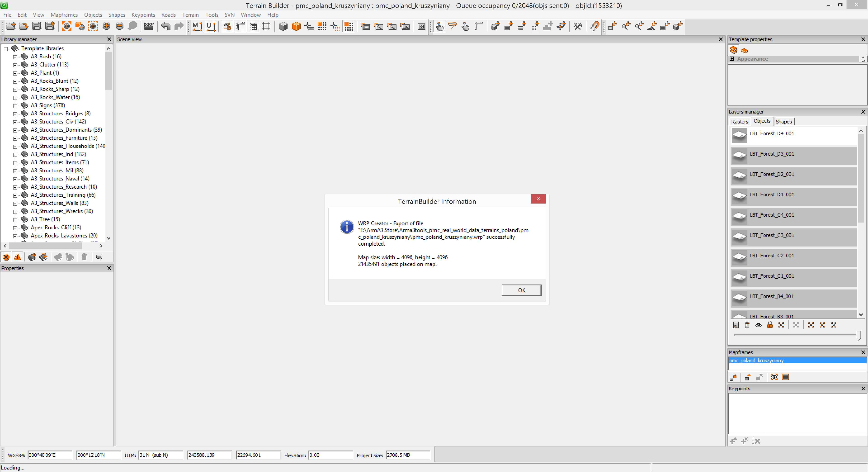Click the Undo arrow icon
Viewport: 868px width, 472px height.
point(166,26)
